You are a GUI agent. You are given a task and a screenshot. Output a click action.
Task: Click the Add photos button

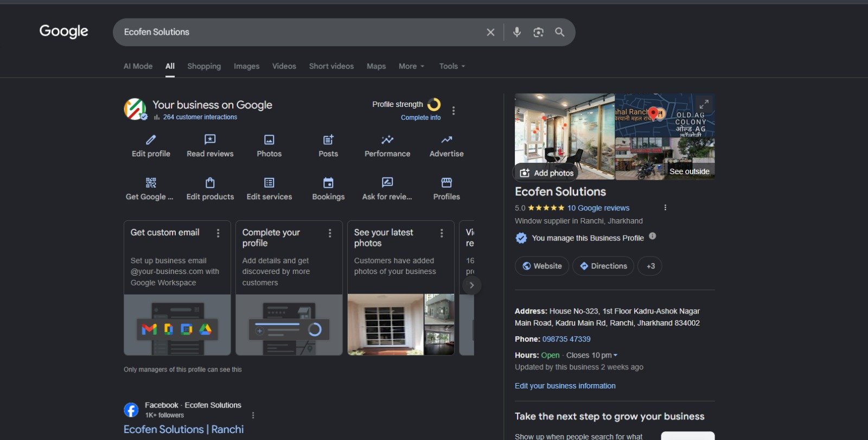[547, 173]
